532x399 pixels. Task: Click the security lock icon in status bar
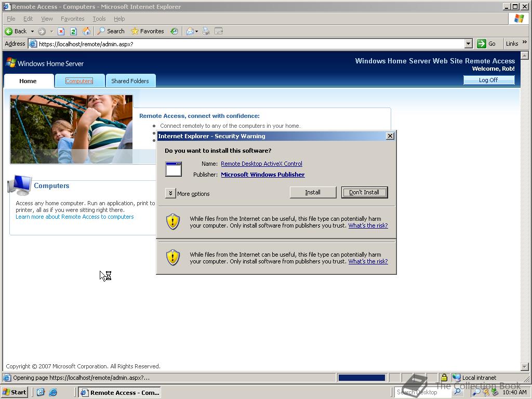[x=444, y=377]
